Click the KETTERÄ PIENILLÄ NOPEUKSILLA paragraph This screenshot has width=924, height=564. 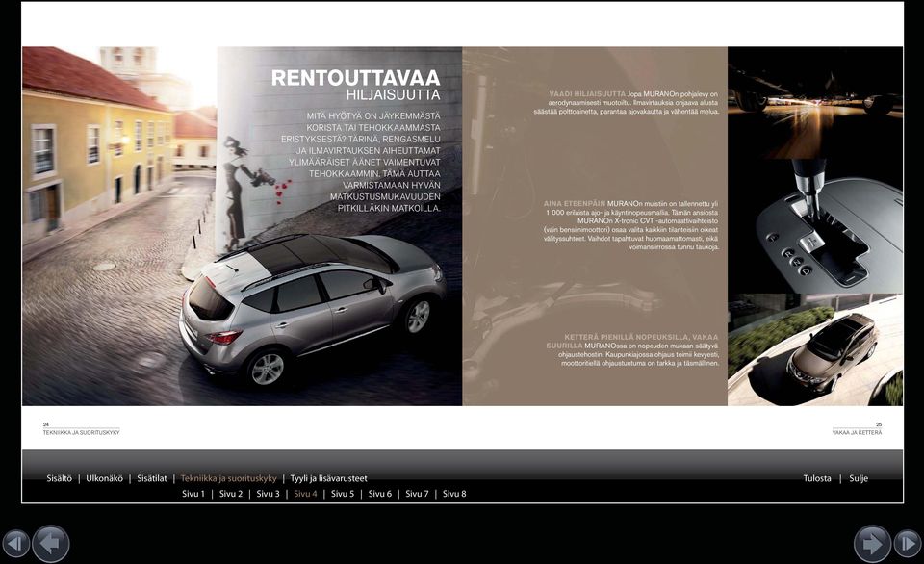632,350
